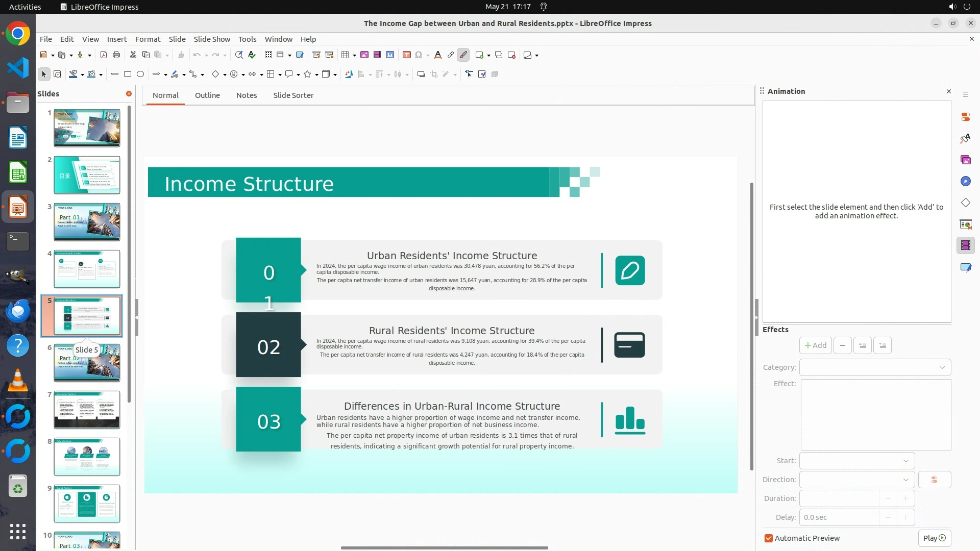Select the Ellipse shape tool
The height and width of the screenshot is (551, 980).
140,74
